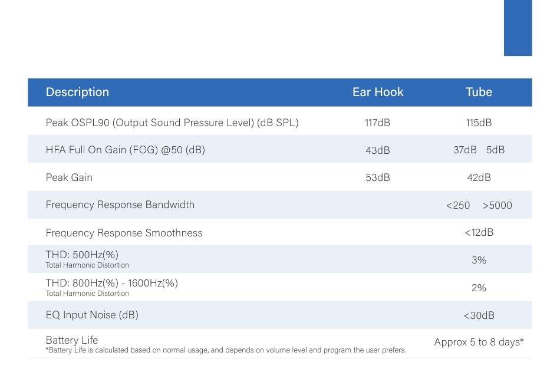The width and height of the screenshot is (560, 392).
Task: Click the 42dB Peak Gain value
Action: [479, 178]
